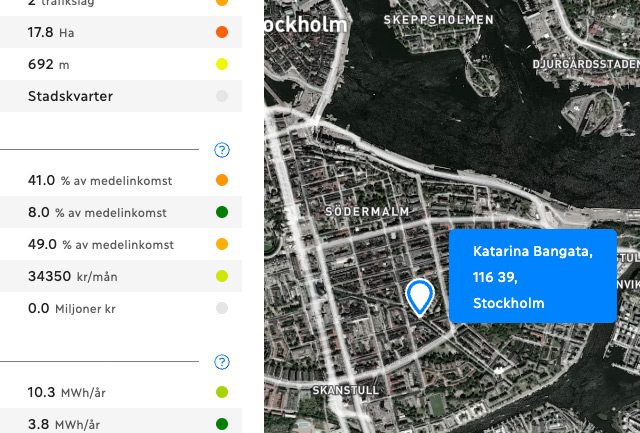
Task: Select the 10.3 MWh/år value
Action: coord(67,393)
